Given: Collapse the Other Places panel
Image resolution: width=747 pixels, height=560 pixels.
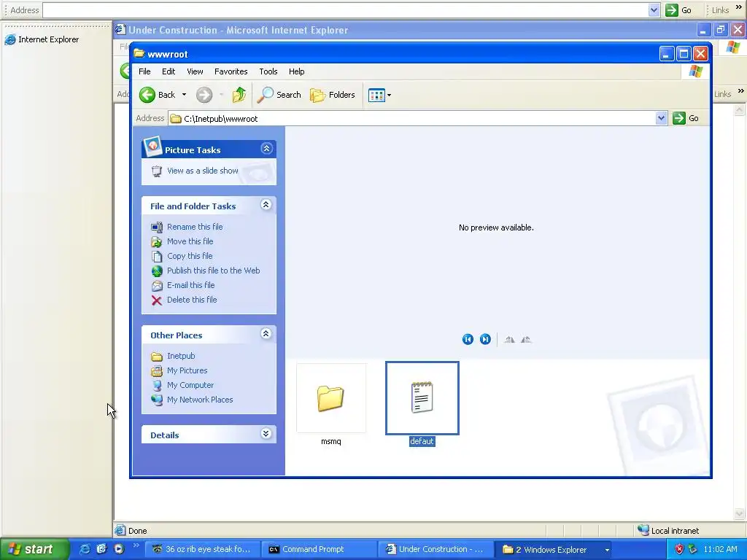Looking at the screenshot, I should [x=266, y=334].
